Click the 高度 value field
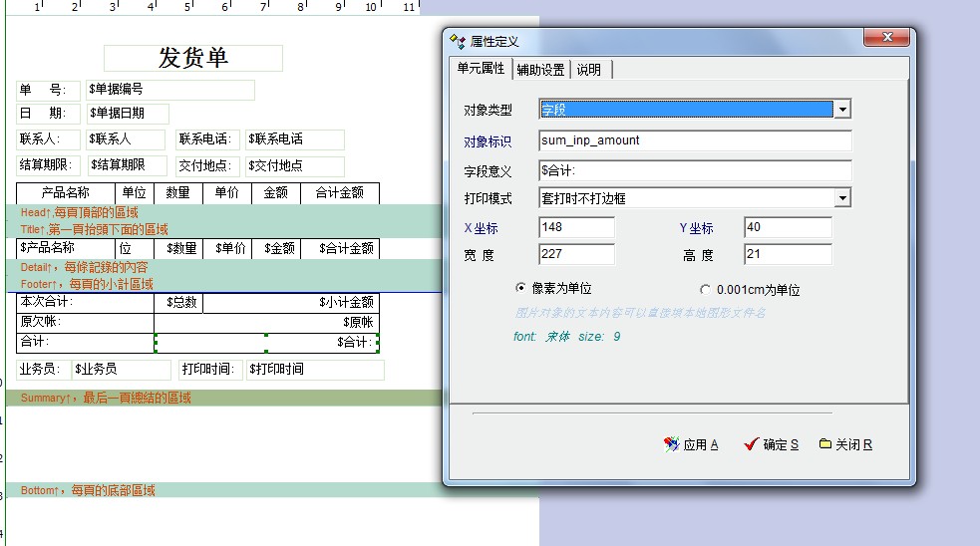The width and height of the screenshot is (980, 546). pos(788,254)
